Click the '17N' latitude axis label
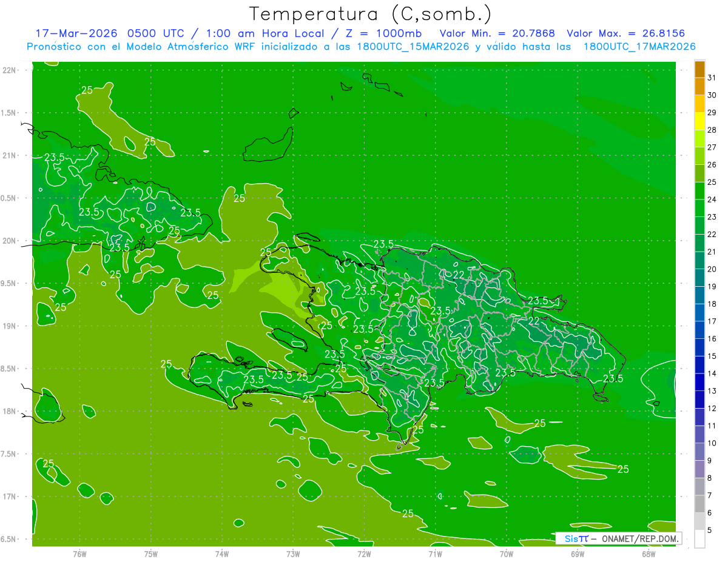This screenshot has height=562, width=728. 9,497
